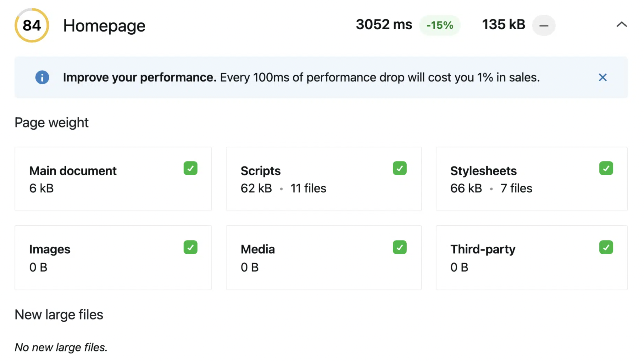This screenshot has width=644, height=361.
Task: Click the performance score 84 circle
Action: click(x=32, y=25)
